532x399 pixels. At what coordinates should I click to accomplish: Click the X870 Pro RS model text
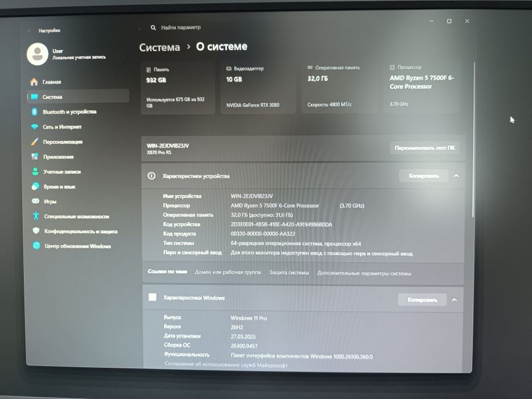pos(159,153)
